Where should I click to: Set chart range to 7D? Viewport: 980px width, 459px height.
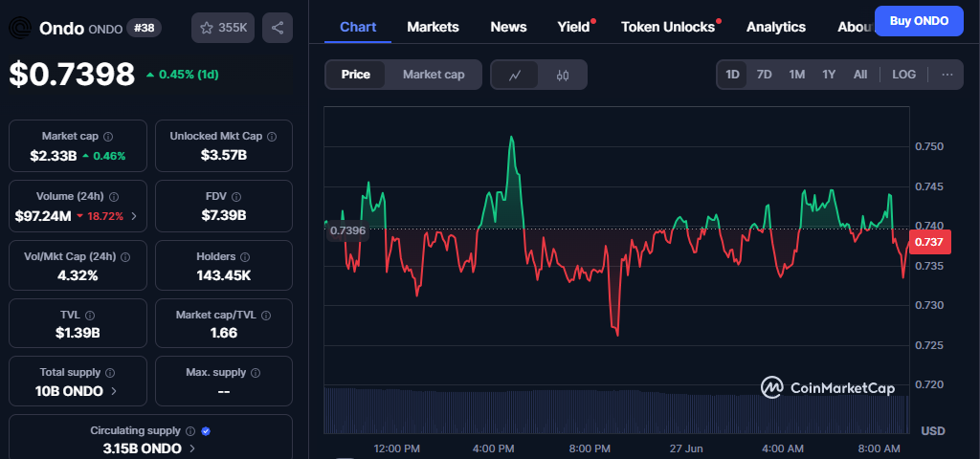click(x=764, y=75)
